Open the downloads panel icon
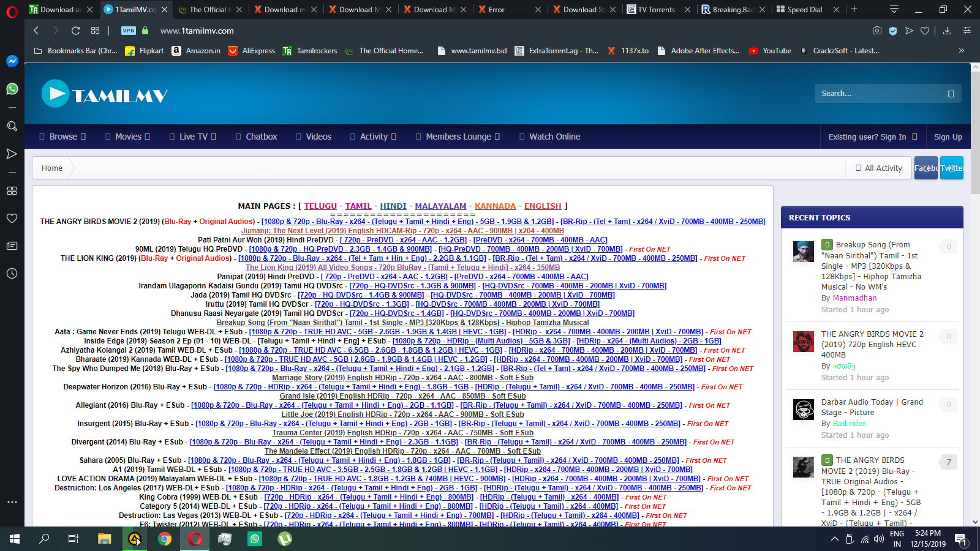Viewport: 980px width, 551px height. click(x=947, y=31)
